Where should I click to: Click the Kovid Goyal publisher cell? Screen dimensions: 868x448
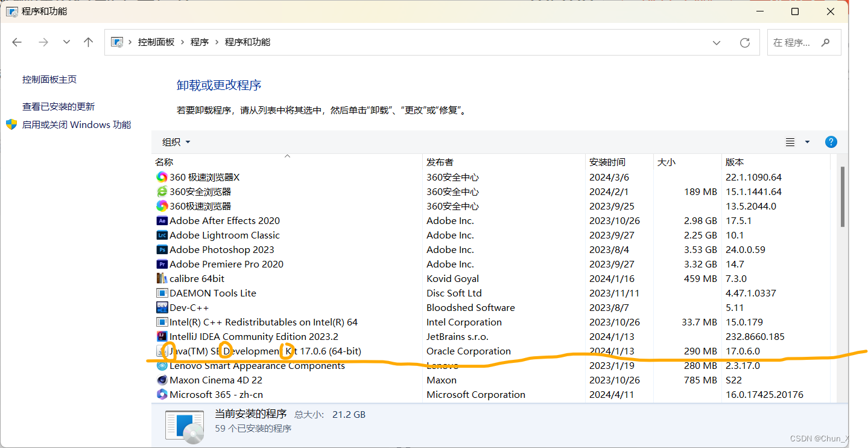click(x=452, y=279)
